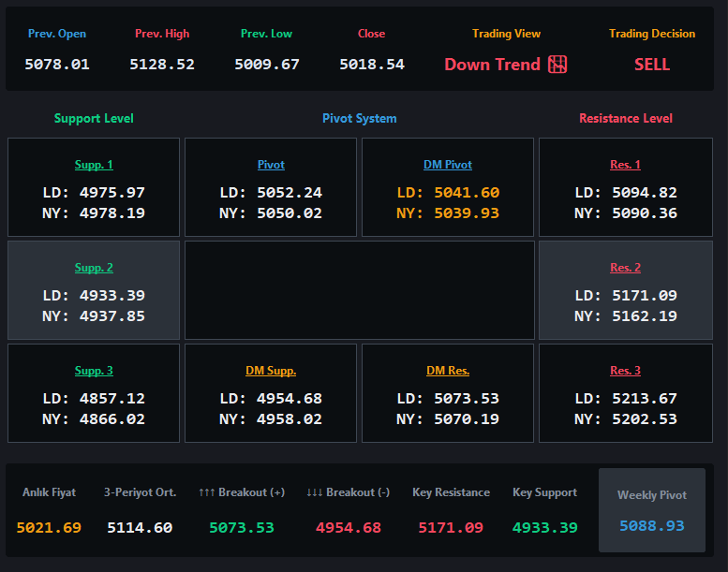The width and height of the screenshot is (728, 572).
Task: Select Res. 1 NY value 5090.36
Action: [645, 213]
